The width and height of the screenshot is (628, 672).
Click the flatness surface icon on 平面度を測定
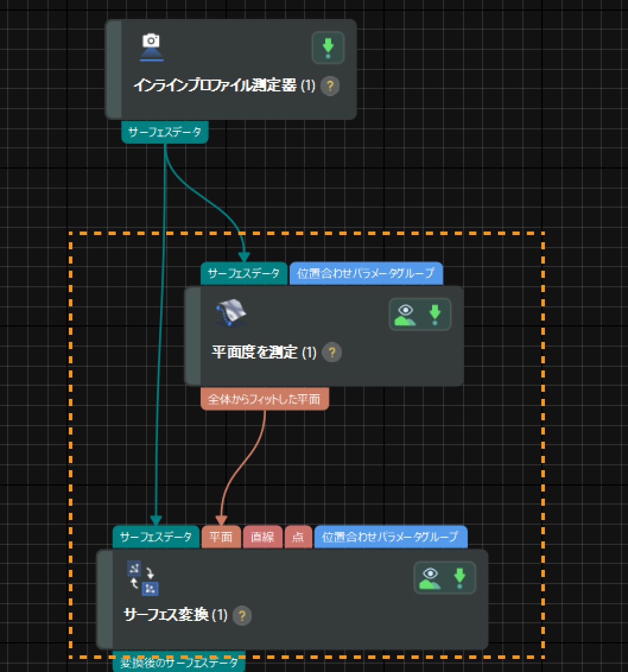[x=231, y=313]
